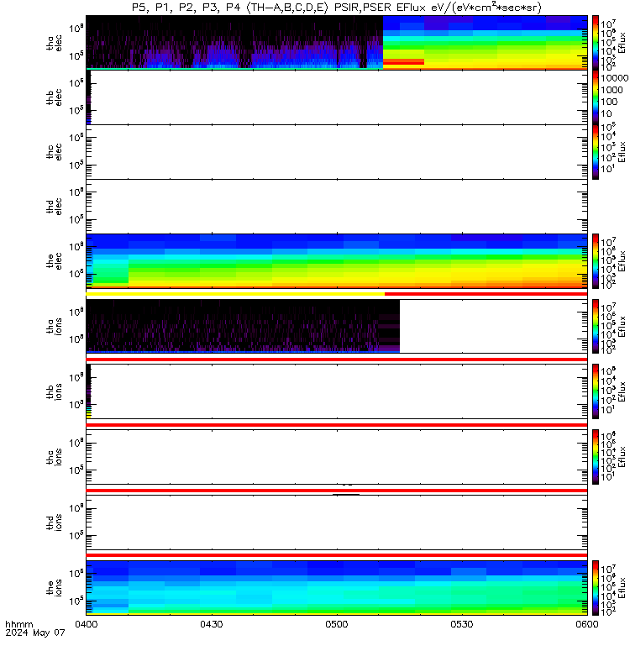Click inside the 'the elec' spectrogram
The width and height of the screenshot is (630, 672).
coord(337,260)
